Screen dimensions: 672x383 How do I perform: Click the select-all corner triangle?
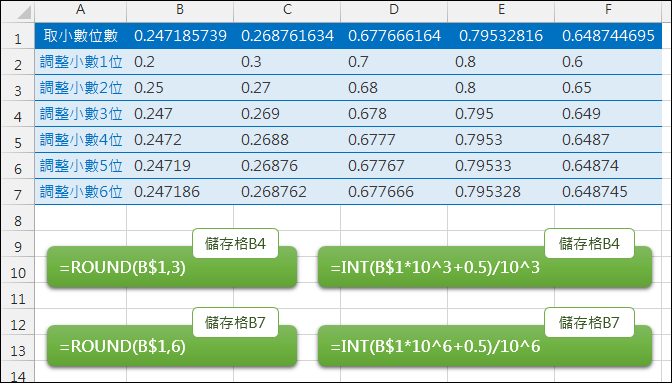(24, 12)
